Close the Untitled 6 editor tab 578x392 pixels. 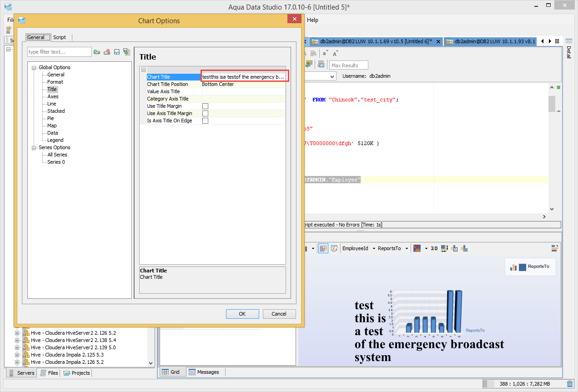[x=438, y=41]
